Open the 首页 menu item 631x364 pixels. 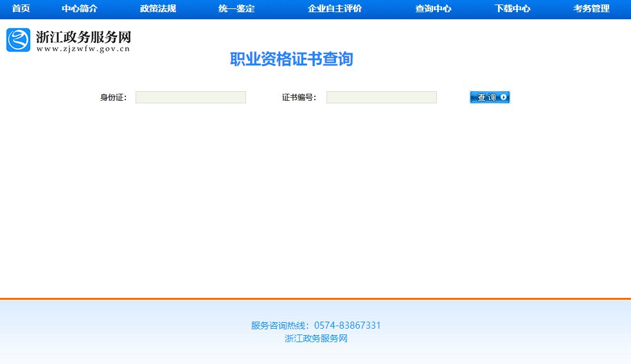[x=21, y=9]
